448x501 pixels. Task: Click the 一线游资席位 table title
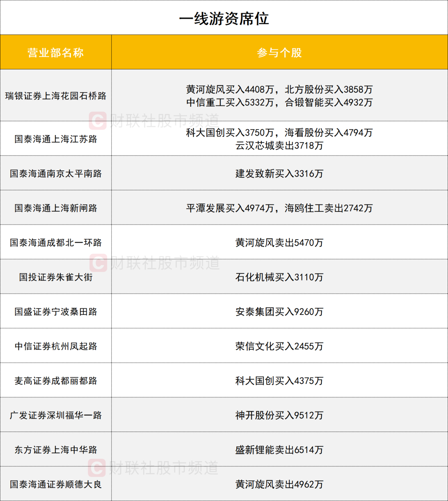click(224, 19)
